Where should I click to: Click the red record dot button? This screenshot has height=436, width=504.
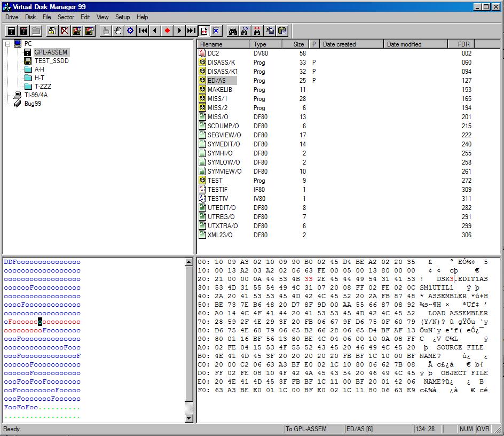[x=167, y=31]
